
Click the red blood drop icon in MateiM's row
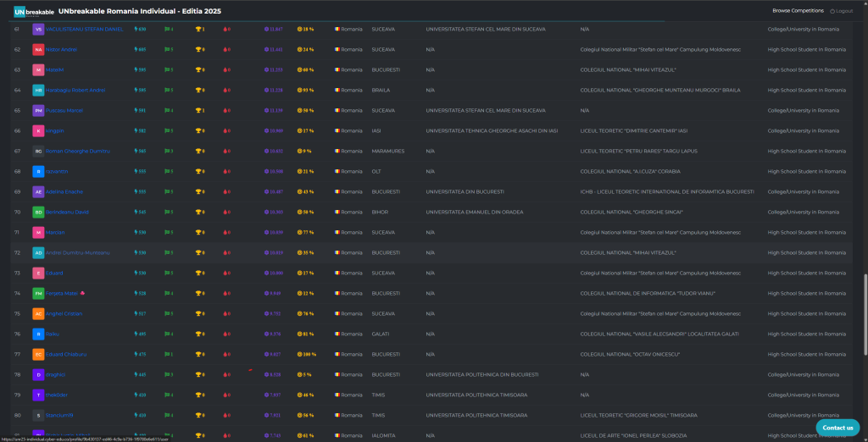(x=225, y=69)
